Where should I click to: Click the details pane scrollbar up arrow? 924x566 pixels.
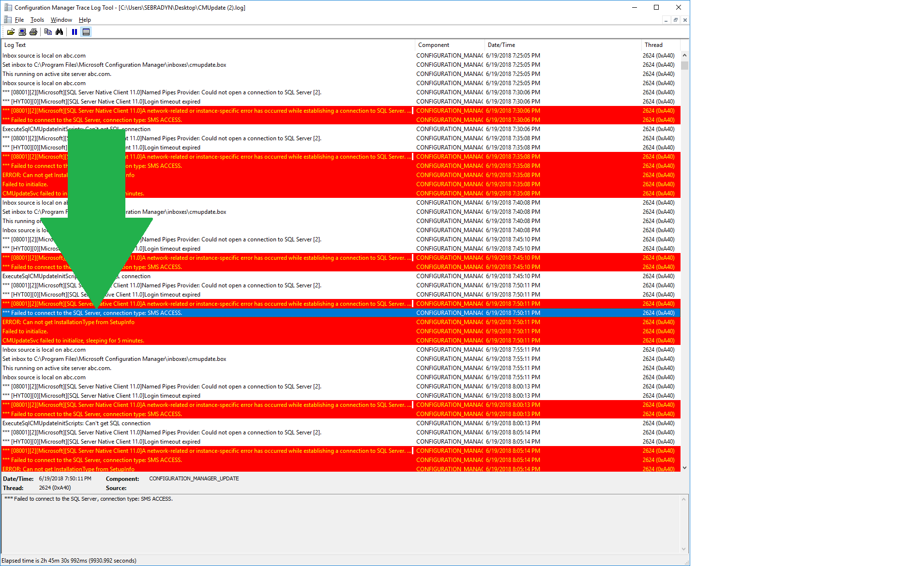click(684, 500)
